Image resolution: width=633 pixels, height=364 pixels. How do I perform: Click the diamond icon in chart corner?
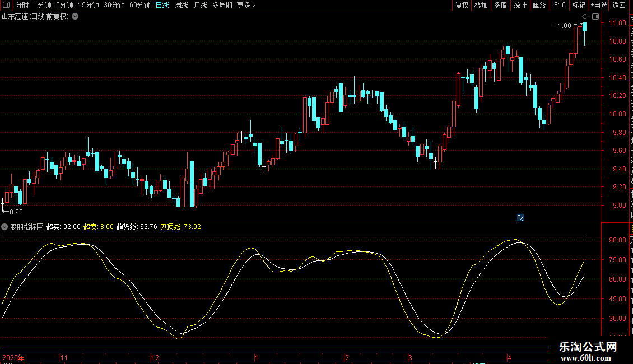pos(585,17)
